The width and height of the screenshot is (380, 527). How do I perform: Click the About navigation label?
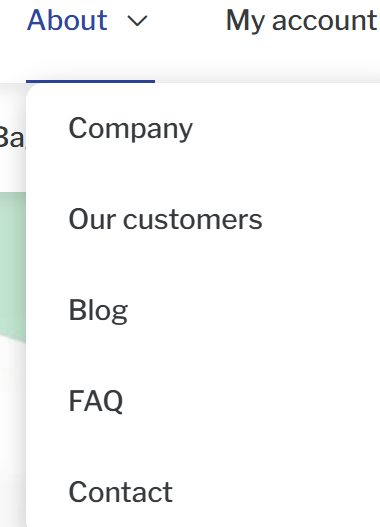67,20
